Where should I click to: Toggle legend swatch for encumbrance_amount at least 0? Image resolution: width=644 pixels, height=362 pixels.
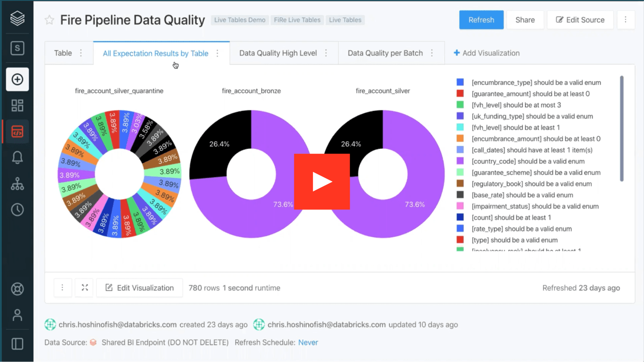point(460,138)
